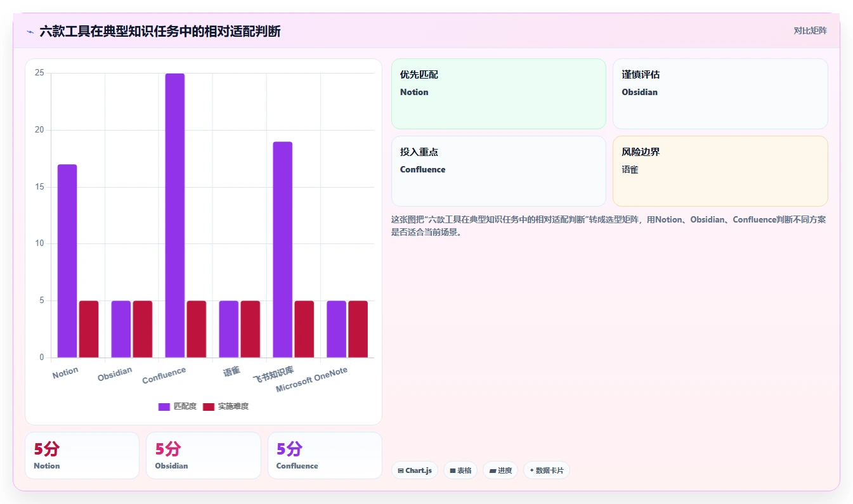Screen dimensions: 853x504
Task: Click the purple 匹配度 legend swatch
Action: coord(164,406)
